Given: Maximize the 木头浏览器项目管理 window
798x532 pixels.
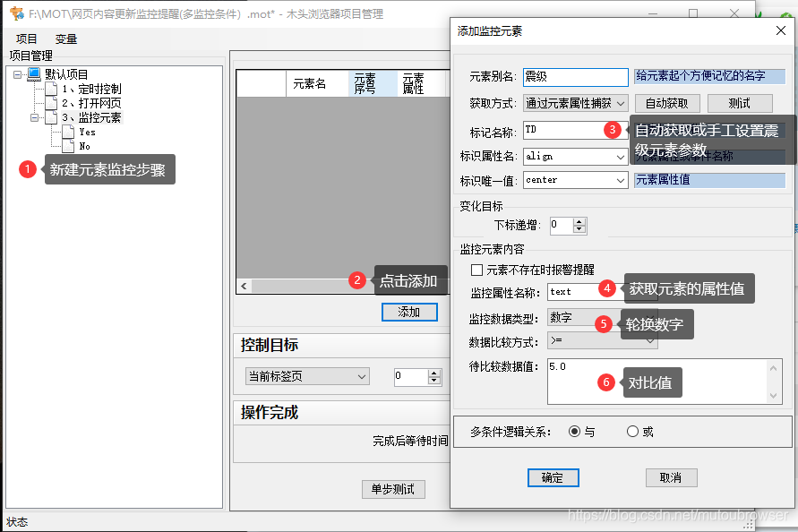Looking at the screenshot, I should pos(693,13).
